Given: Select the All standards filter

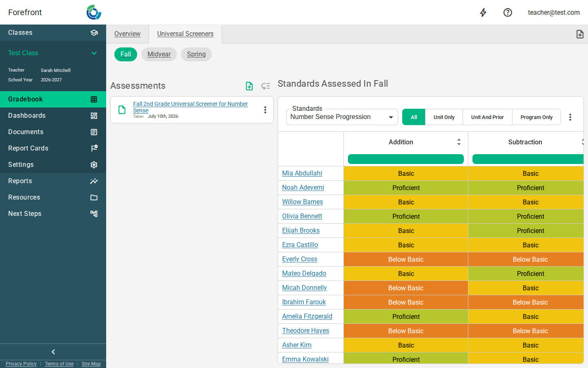Looking at the screenshot, I should click(414, 117).
